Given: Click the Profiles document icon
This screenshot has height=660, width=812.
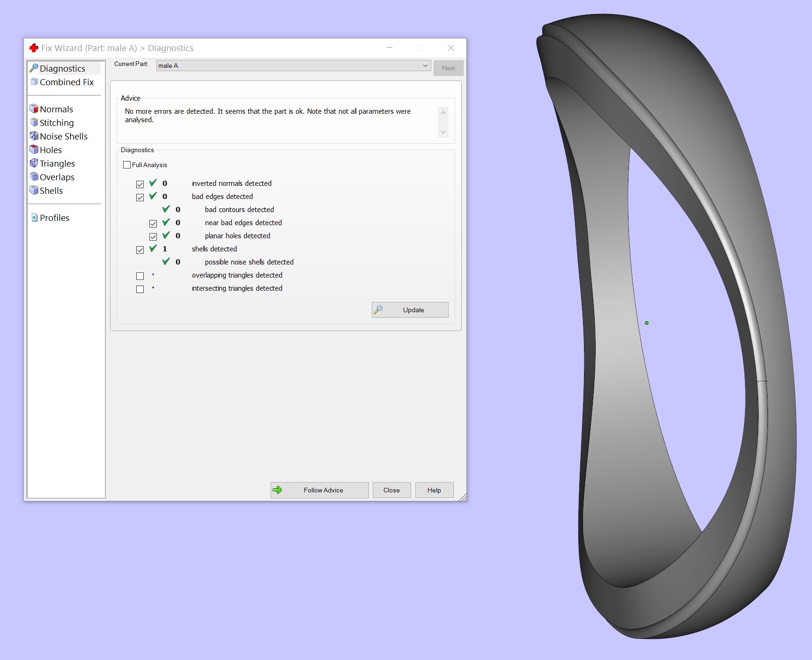Looking at the screenshot, I should pos(34,218).
